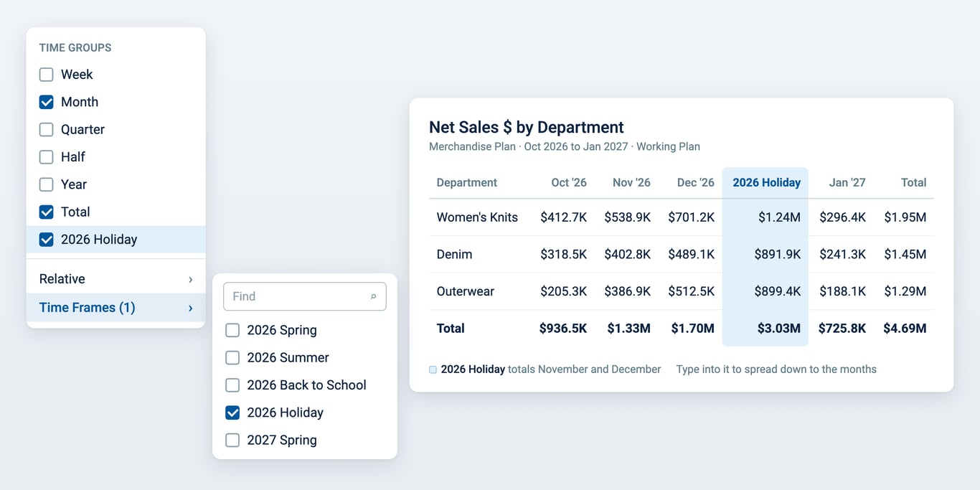Click the $1.29M total cell
This screenshot has width=980, height=490.
[905, 291]
